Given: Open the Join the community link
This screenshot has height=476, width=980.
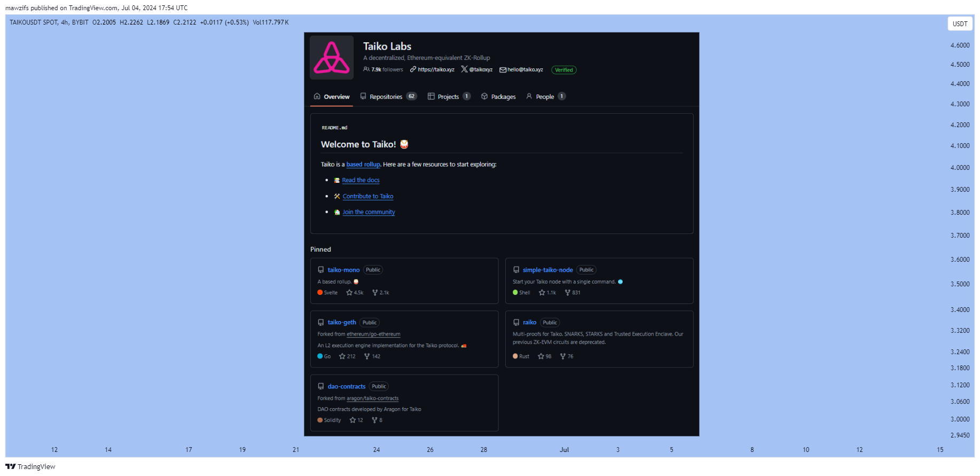Looking at the screenshot, I should pyautogui.click(x=369, y=212).
